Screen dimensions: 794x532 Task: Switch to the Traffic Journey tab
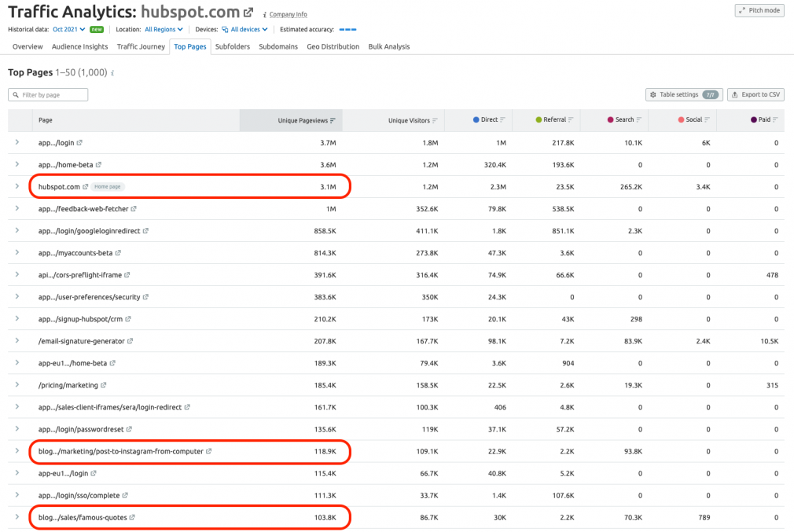pos(141,46)
